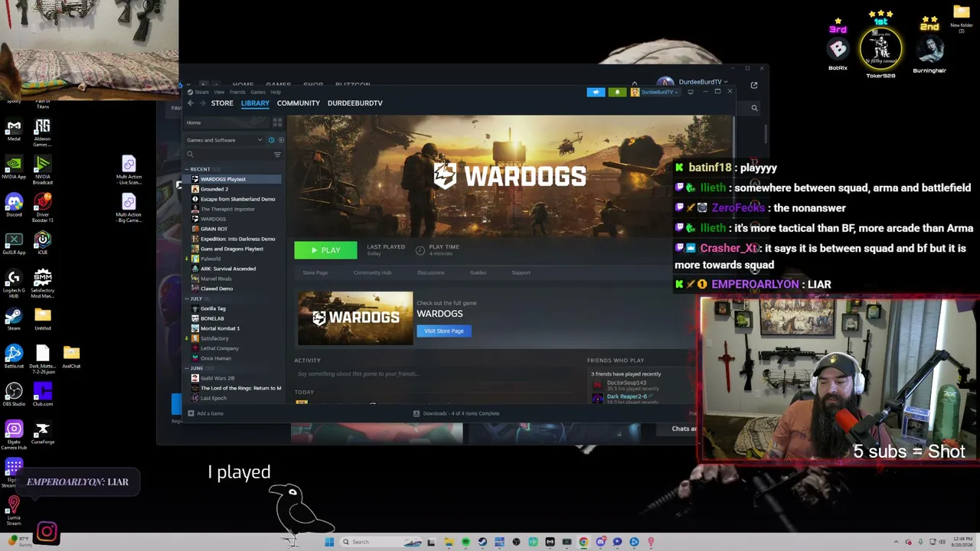Open the Instagram icon on the desktop
The height and width of the screenshot is (551, 980).
point(47,532)
